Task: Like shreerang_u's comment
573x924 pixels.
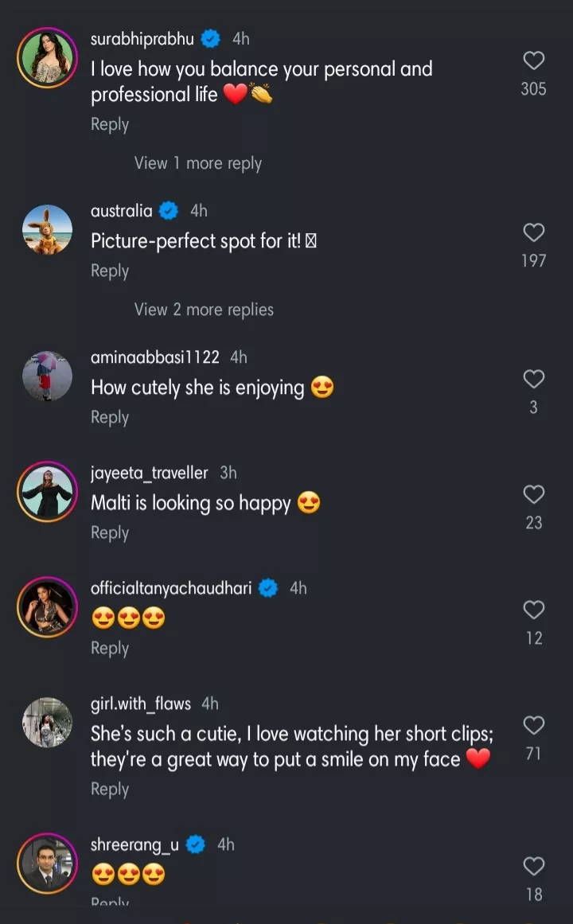Action: pyautogui.click(x=533, y=867)
